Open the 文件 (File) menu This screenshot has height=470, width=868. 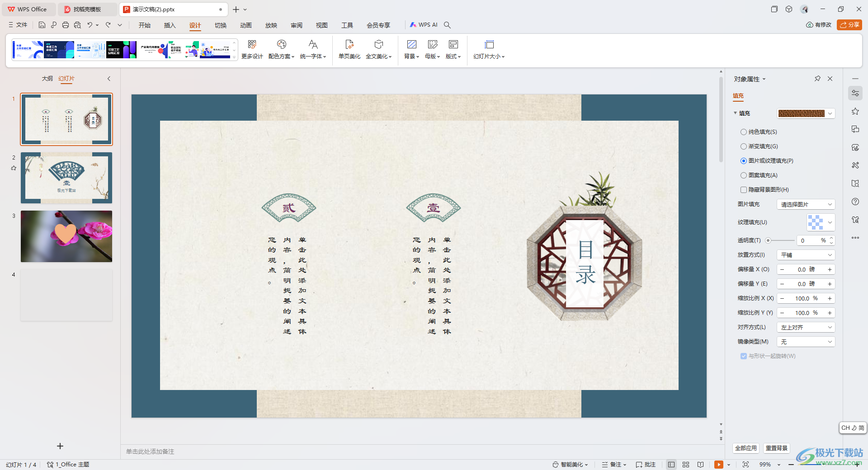tap(18, 25)
